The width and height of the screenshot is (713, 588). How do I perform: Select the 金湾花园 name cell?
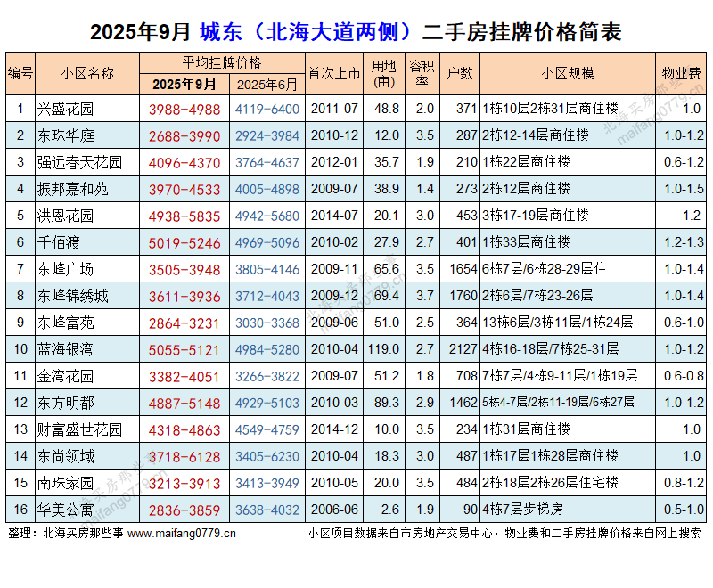[x=87, y=376]
